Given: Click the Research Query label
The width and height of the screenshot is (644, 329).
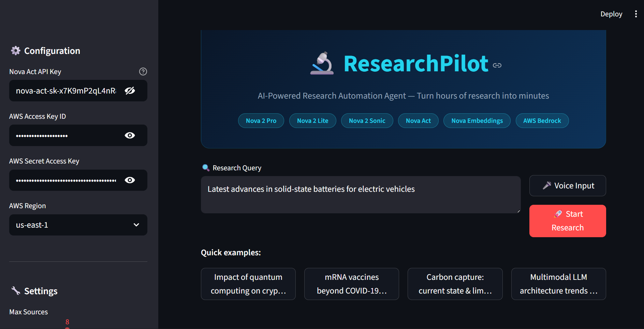Looking at the screenshot, I should pos(237,168).
